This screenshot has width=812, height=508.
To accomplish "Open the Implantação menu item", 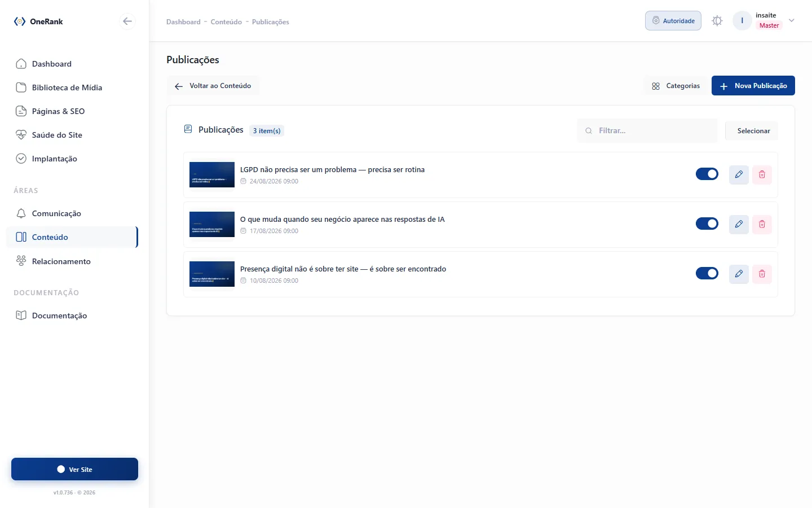I will coord(72,159).
